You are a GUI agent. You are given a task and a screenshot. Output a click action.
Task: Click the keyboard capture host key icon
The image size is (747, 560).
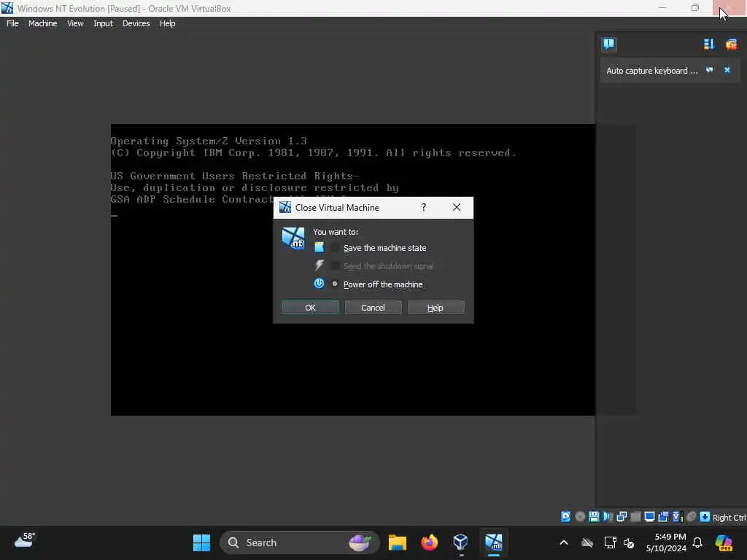click(x=705, y=517)
